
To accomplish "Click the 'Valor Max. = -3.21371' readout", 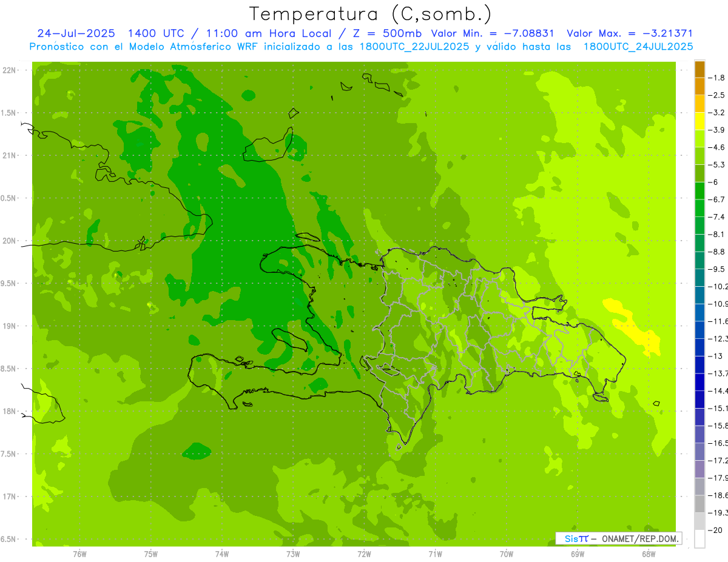I will pos(630,33).
